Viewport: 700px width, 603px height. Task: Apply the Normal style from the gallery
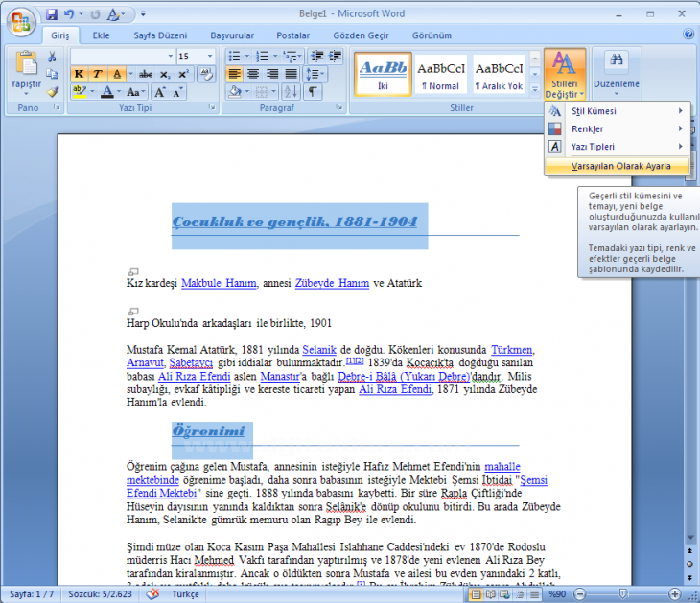(442, 74)
